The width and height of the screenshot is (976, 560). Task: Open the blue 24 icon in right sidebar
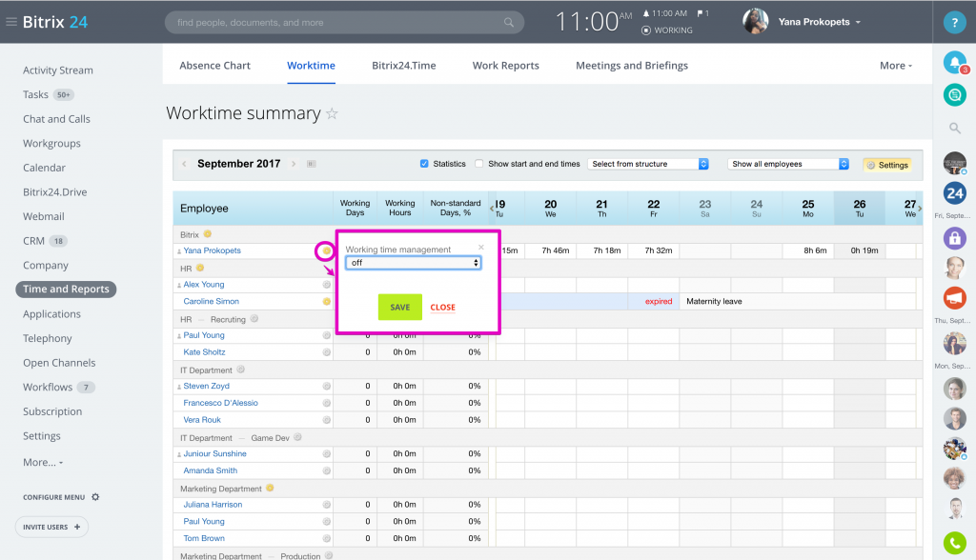pyautogui.click(x=954, y=193)
